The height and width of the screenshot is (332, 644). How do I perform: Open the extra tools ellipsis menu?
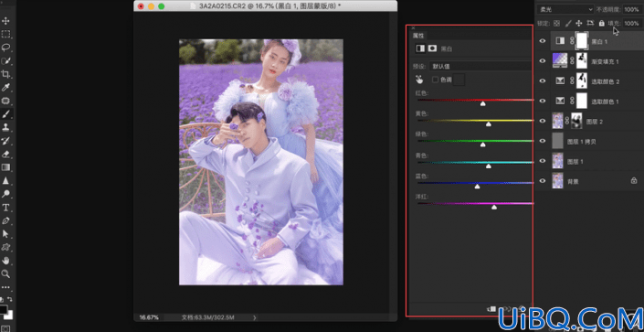[5, 287]
